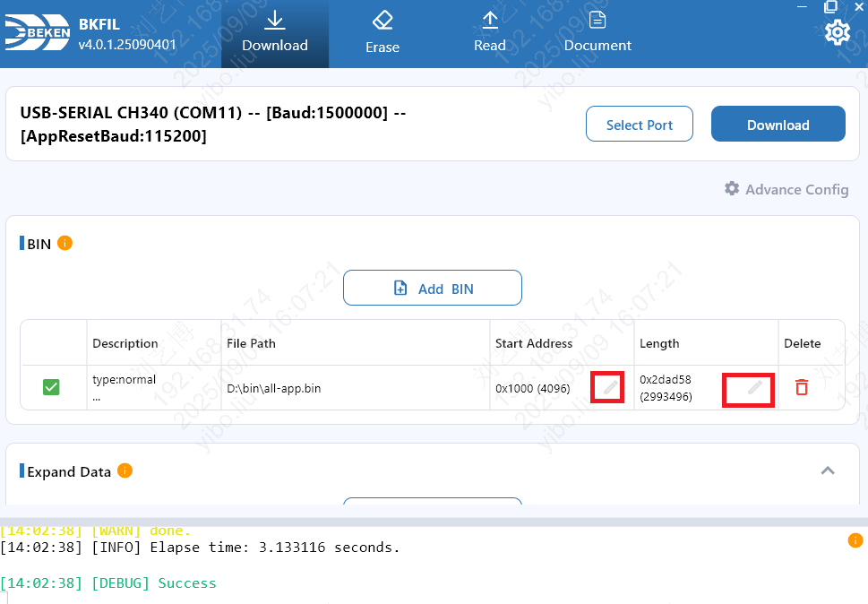
Task: Edit the Start Address with pencil icon
Action: [x=609, y=387]
